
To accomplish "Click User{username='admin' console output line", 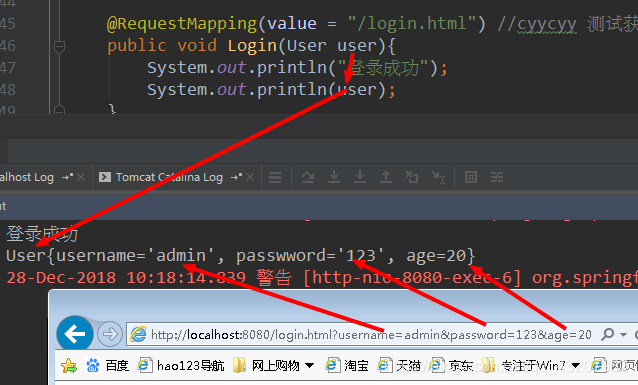I will click(x=241, y=256).
